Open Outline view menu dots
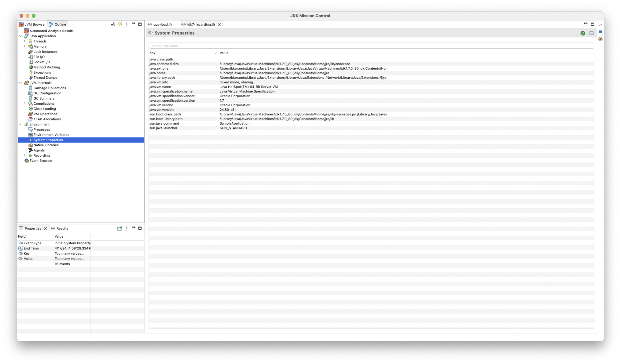This screenshot has width=621, height=364. [127, 24]
